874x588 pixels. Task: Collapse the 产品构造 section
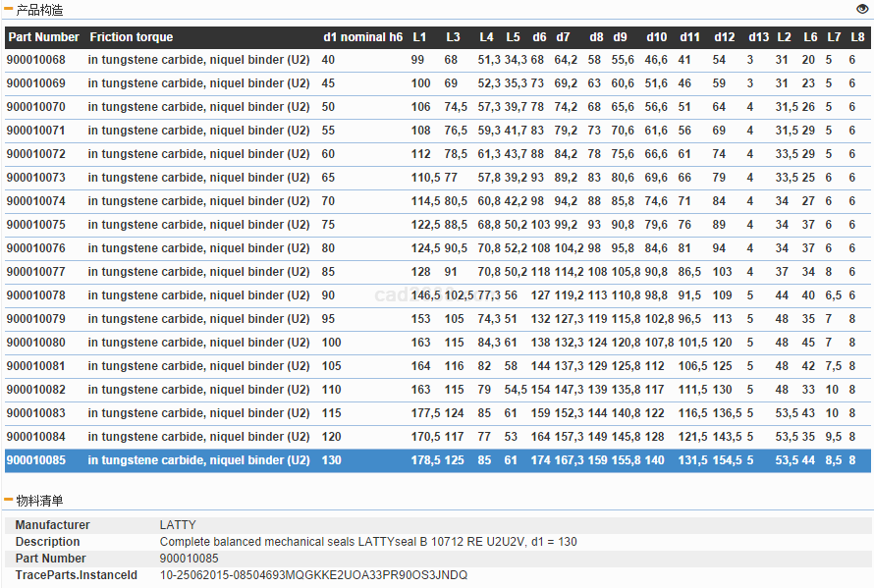[9, 10]
